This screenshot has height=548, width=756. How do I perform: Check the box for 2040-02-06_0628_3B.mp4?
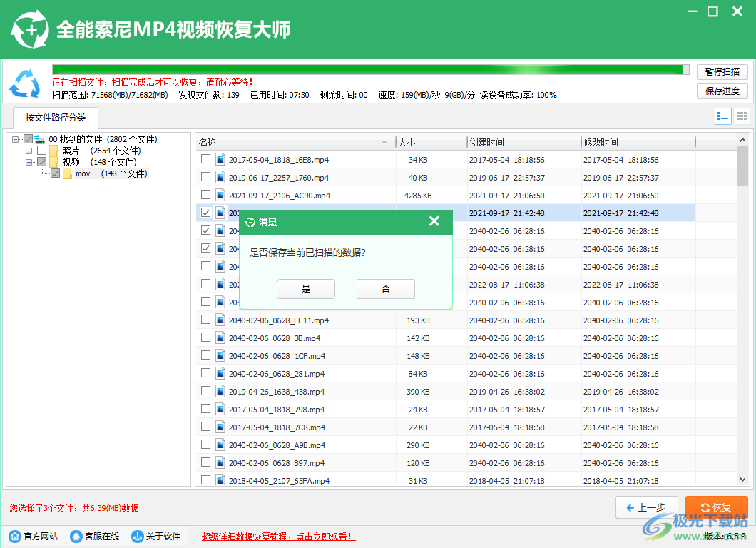click(x=206, y=338)
